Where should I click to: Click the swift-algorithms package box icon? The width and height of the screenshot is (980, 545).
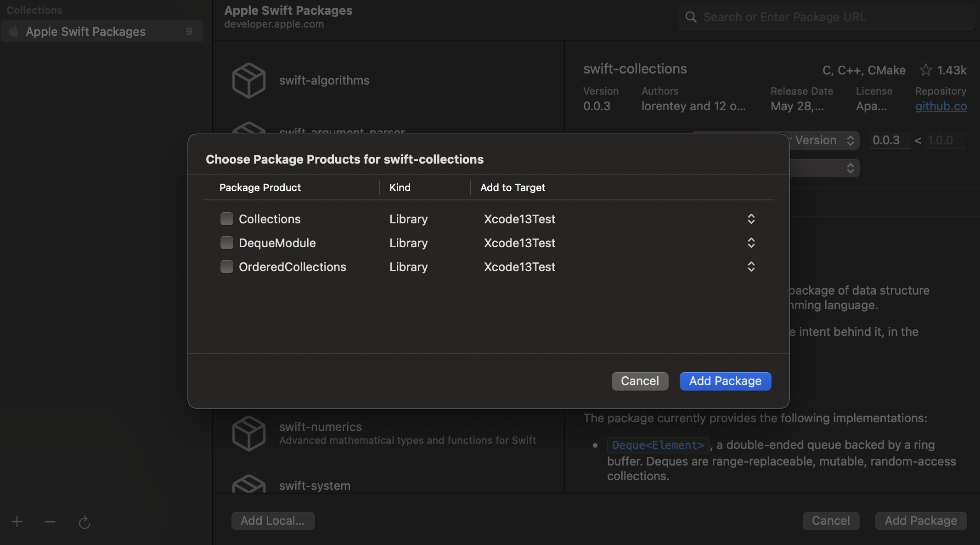(249, 81)
